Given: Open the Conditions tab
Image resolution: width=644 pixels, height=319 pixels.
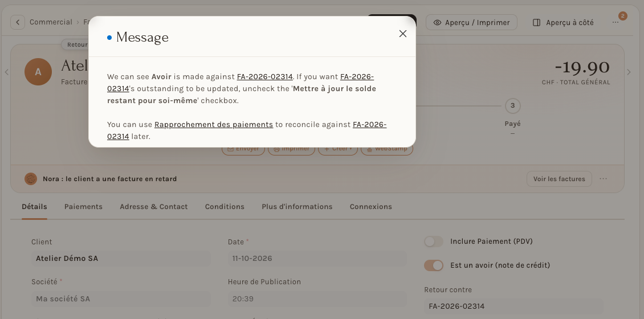Looking at the screenshot, I should tap(225, 207).
